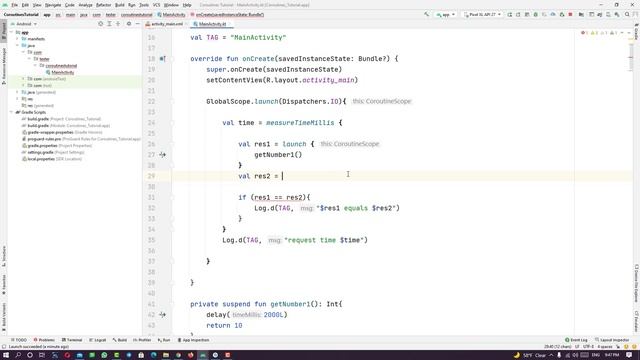The image size is (640, 360).
Task: Open the File menu
Action: pyautogui.click(x=15, y=5)
